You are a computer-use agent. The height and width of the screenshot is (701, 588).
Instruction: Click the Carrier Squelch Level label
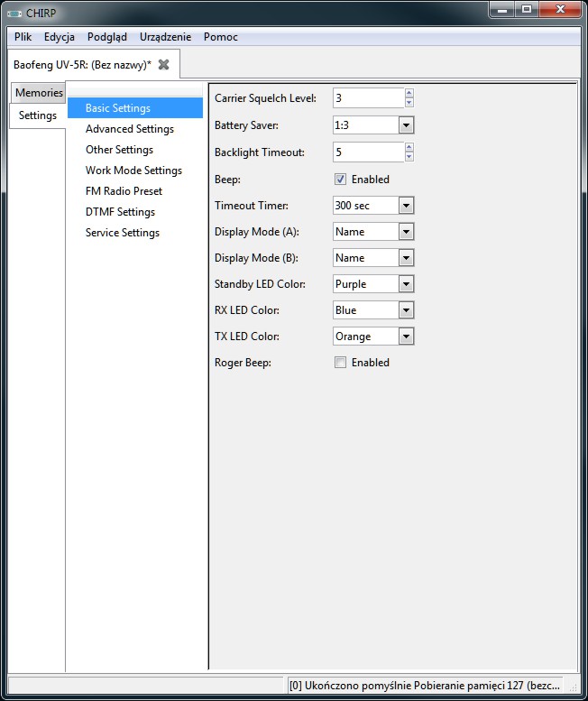click(x=265, y=98)
